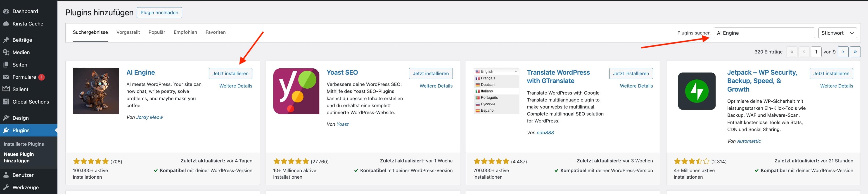Click the Salient crown icon

(x=6, y=89)
